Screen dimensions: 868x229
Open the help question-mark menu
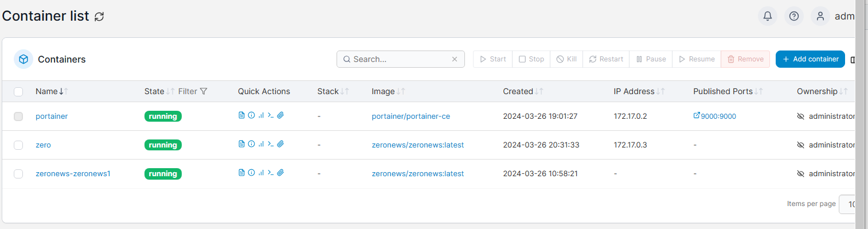click(794, 16)
